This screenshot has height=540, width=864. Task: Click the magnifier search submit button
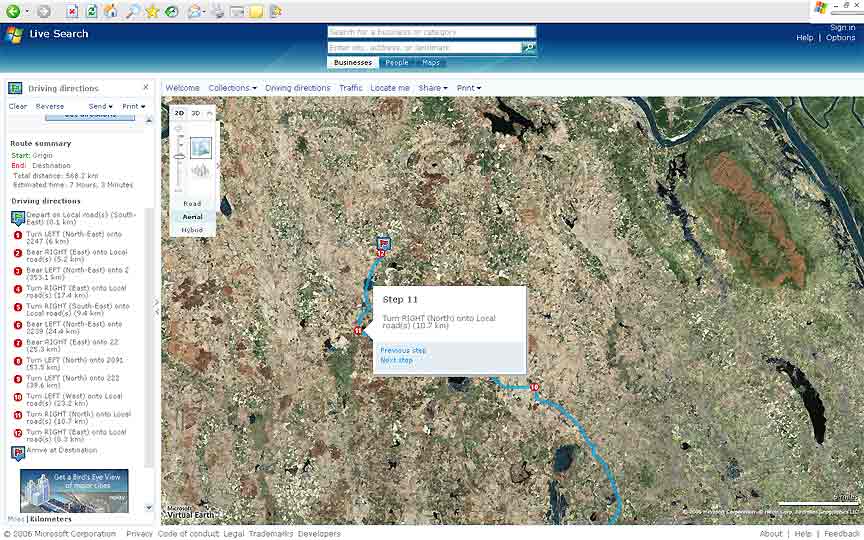(x=528, y=48)
